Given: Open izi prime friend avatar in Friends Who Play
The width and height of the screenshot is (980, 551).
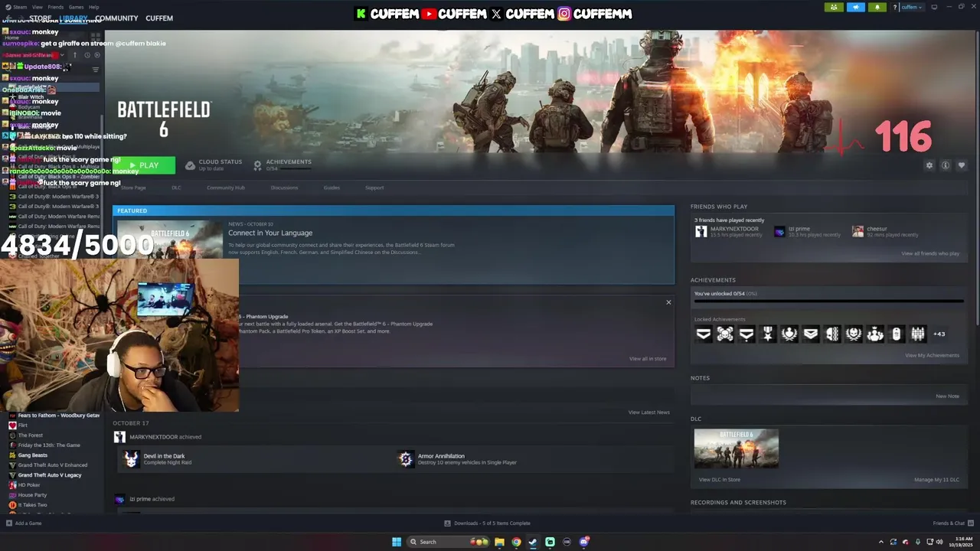Looking at the screenshot, I should [x=779, y=231].
